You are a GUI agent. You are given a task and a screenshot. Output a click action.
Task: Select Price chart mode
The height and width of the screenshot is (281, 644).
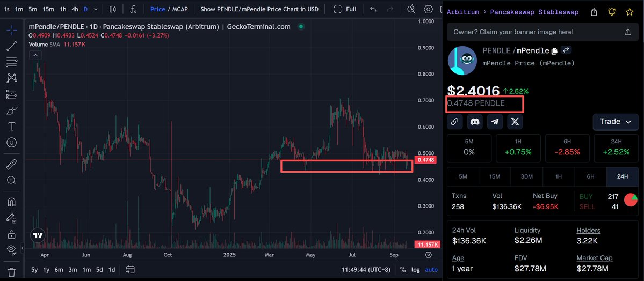(x=158, y=9)
